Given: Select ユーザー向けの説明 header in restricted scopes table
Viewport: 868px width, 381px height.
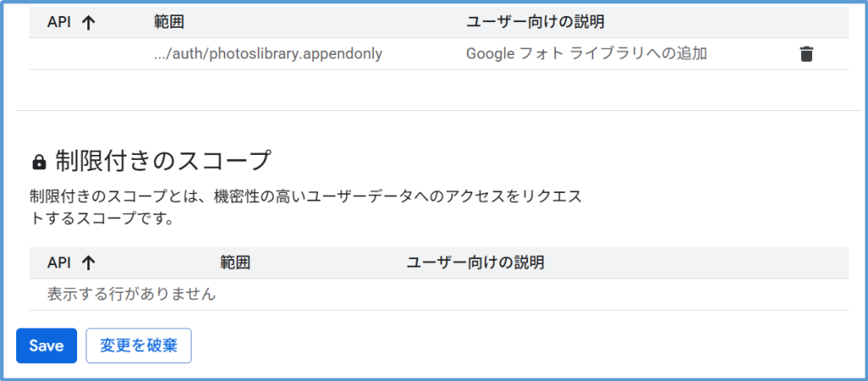Looking at the screenshot, I should 475,262.
